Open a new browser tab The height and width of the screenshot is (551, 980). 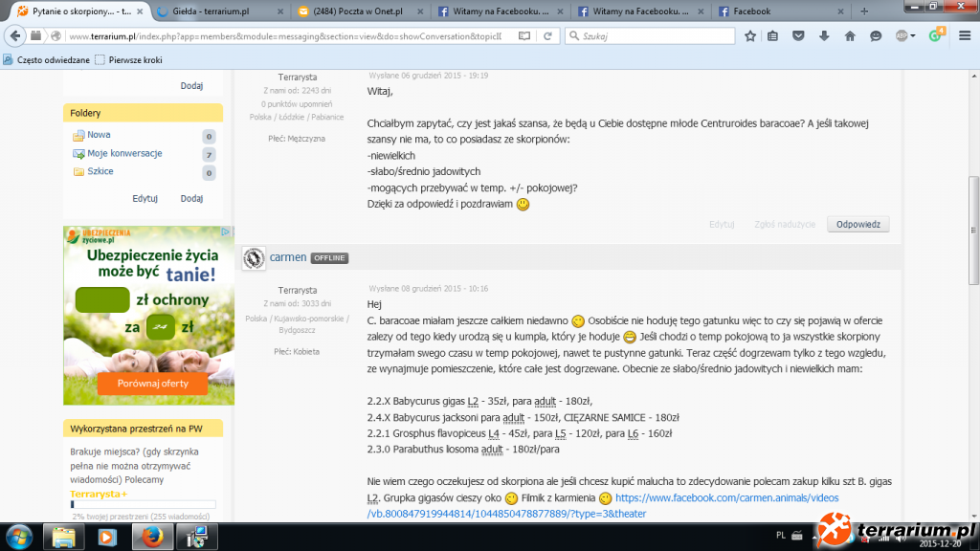(864, 11)
